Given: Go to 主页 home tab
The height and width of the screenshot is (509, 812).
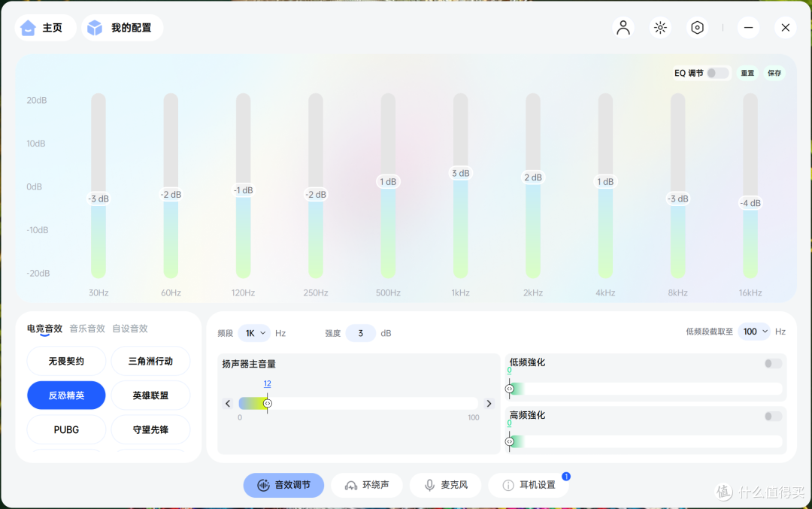Looking at the screenshot, I should pos(45,28).
